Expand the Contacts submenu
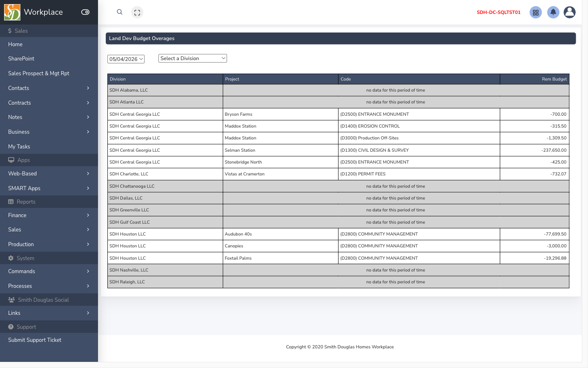Screen dimensions: 588x368 click(49, 88)
